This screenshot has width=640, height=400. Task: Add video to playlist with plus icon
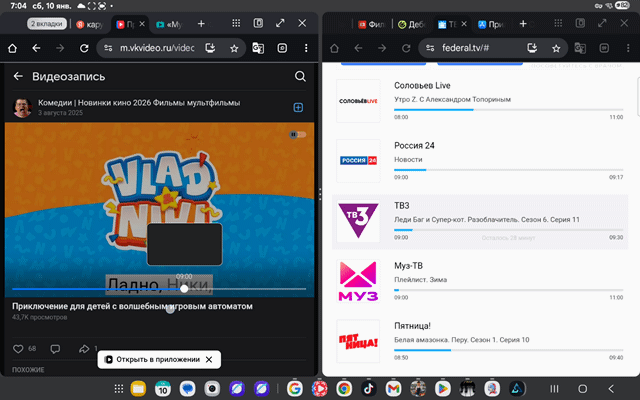pyautogui.click(x=298, y=107)
